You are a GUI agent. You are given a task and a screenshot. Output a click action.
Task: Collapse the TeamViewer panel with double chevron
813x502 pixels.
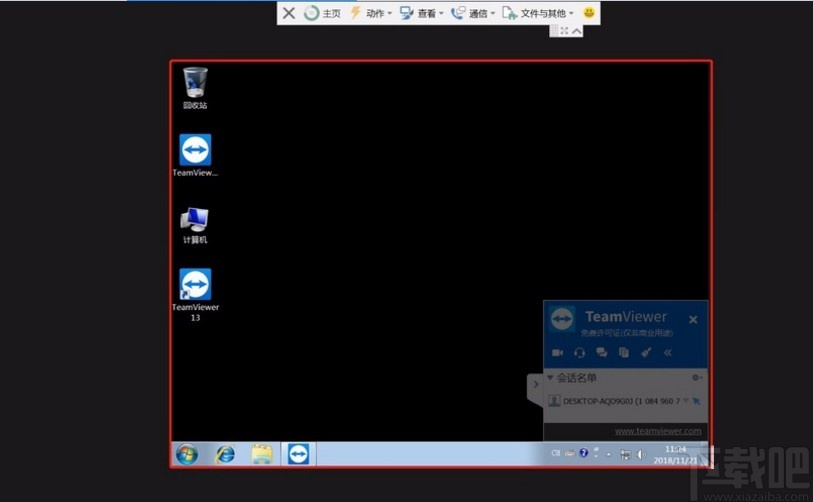click(668, 352)
